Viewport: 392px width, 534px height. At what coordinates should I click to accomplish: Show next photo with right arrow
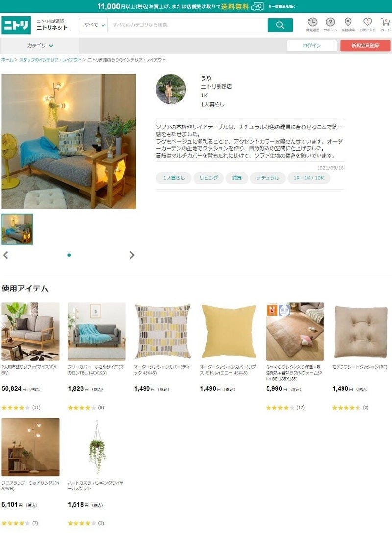132,255
